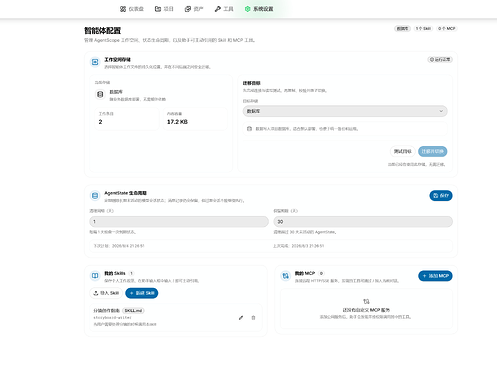
Task: Click the 导入 Skill import button
Action: 106,293
